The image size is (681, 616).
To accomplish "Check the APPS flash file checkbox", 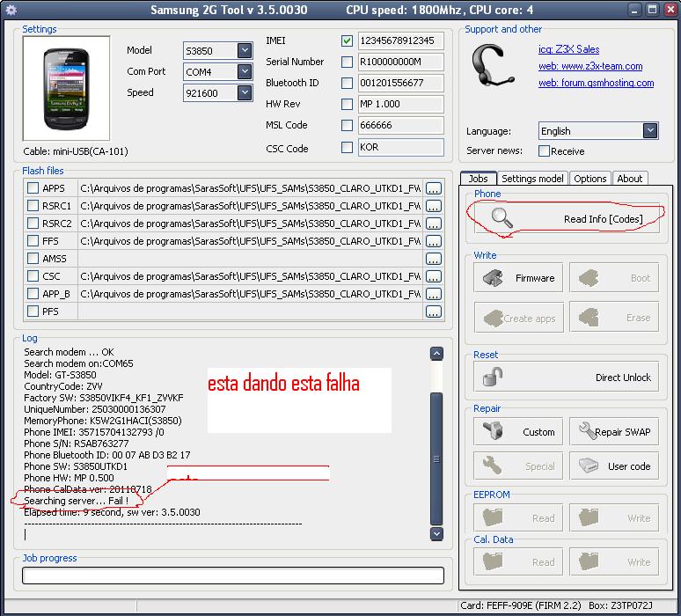I will pos(33,188).
